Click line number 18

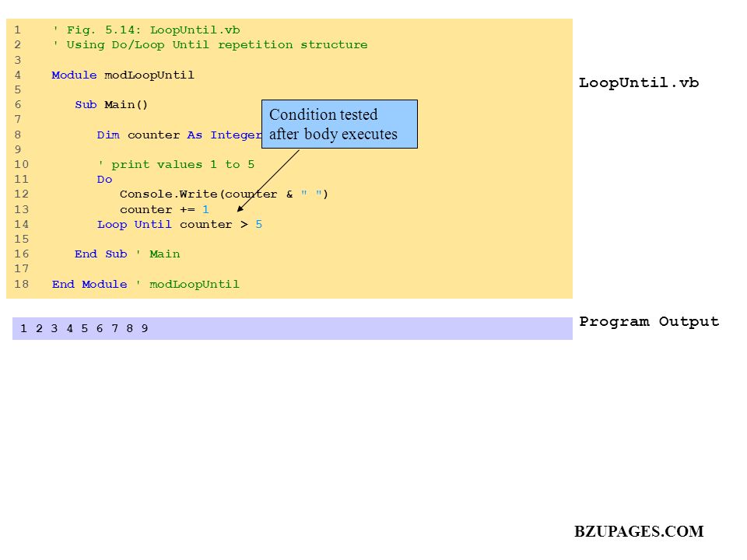point(22,285)
